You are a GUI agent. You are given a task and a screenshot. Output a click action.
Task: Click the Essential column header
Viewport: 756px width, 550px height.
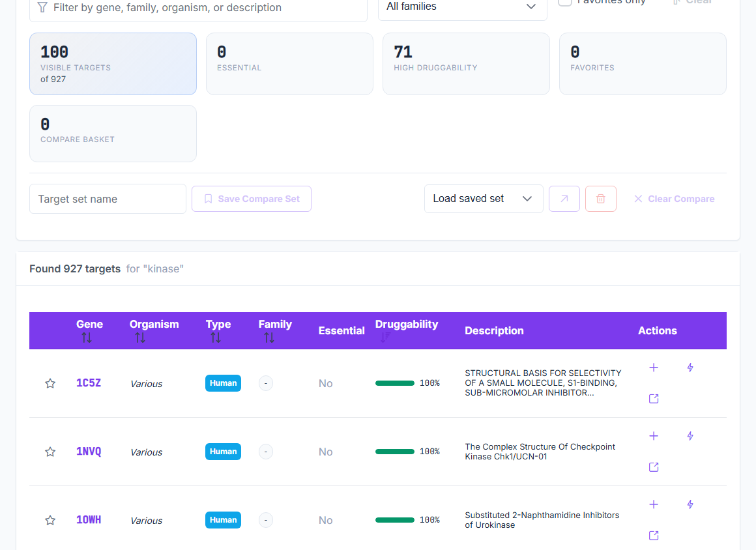pos(342,330)
